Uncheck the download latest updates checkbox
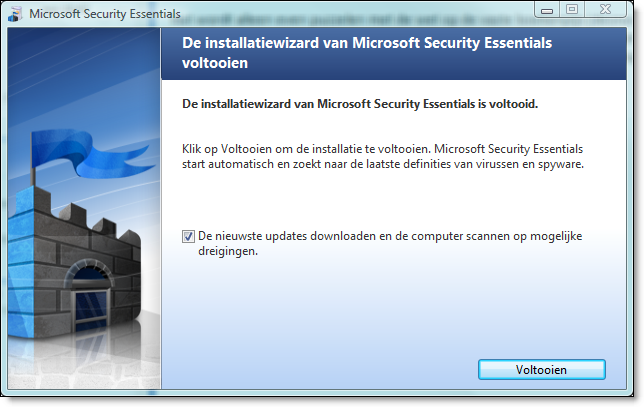The width and height of the screenshot is (644, 407). click(188, 237)
